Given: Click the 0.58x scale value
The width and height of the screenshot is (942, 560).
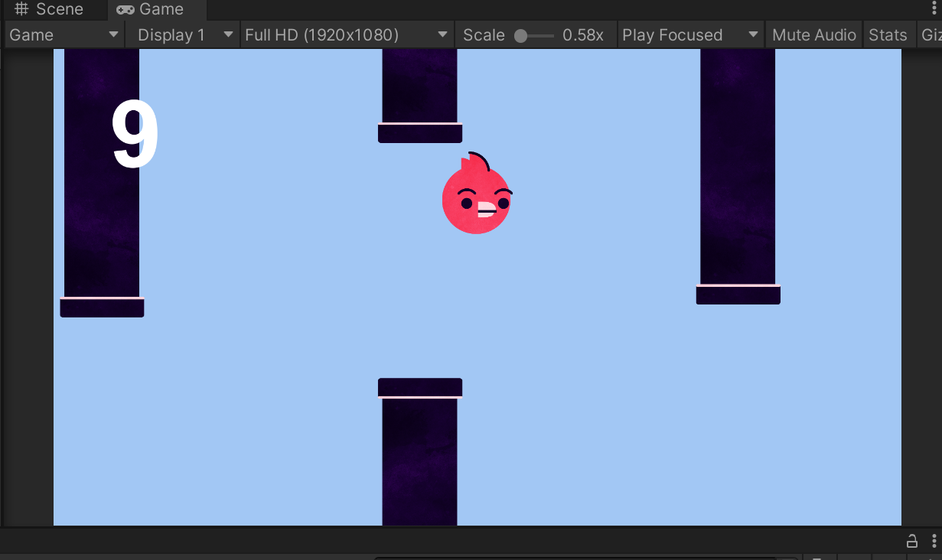Looking at the screenshot, I should [x=583, y=35].
